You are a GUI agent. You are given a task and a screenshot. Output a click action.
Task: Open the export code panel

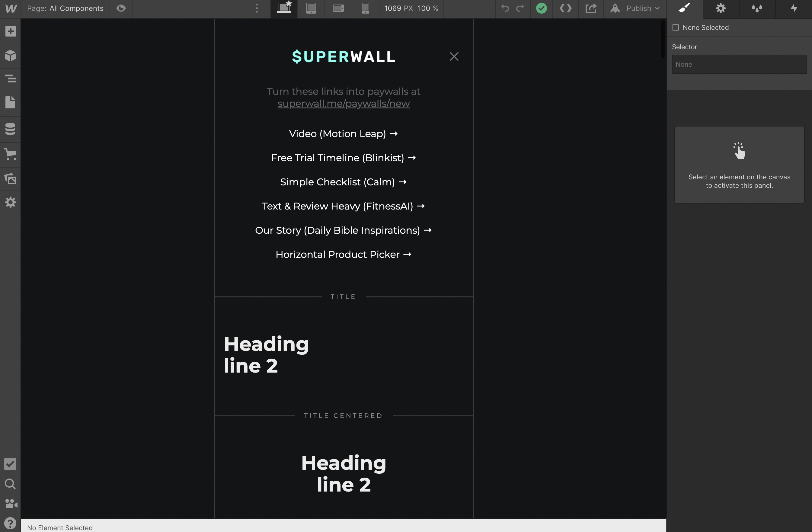pos(565,8)
